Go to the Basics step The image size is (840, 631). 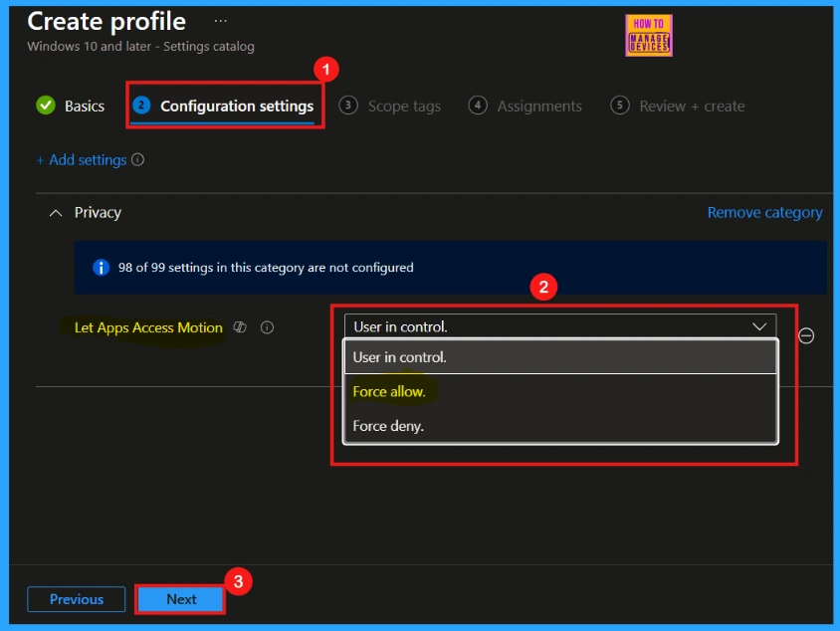pyautogui.click(x=71, y=105)
